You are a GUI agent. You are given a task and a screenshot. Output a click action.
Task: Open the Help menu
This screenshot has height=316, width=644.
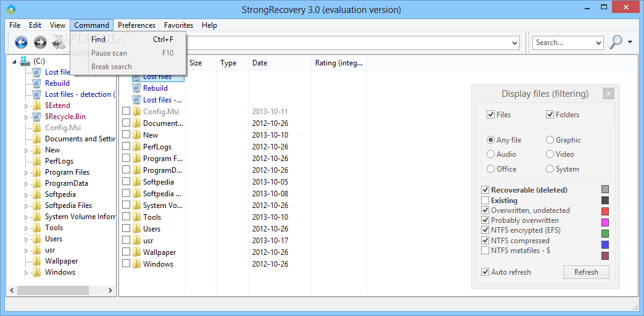[209, 25]
